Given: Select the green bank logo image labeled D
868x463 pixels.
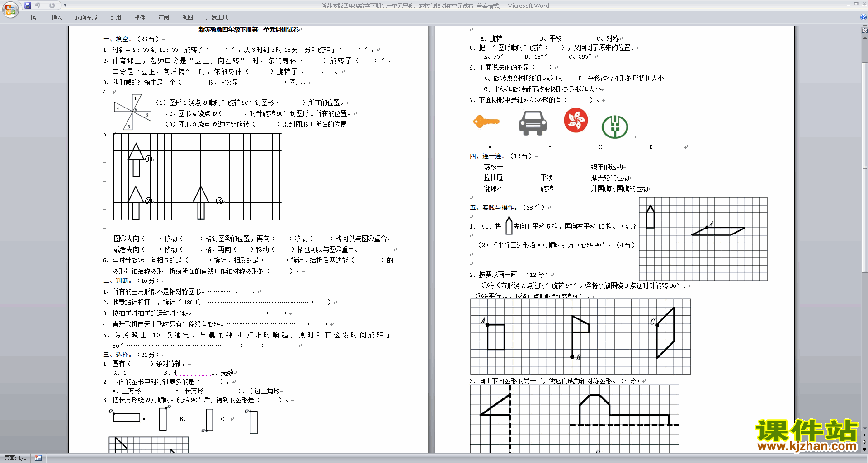Looking at the screenshot, I should 614,127.
